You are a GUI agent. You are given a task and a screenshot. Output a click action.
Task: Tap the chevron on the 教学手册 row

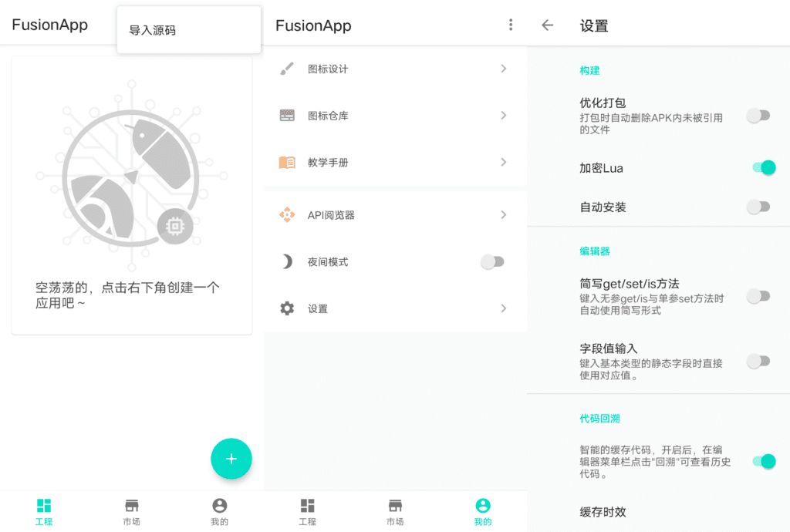click(x=503, y=163)
